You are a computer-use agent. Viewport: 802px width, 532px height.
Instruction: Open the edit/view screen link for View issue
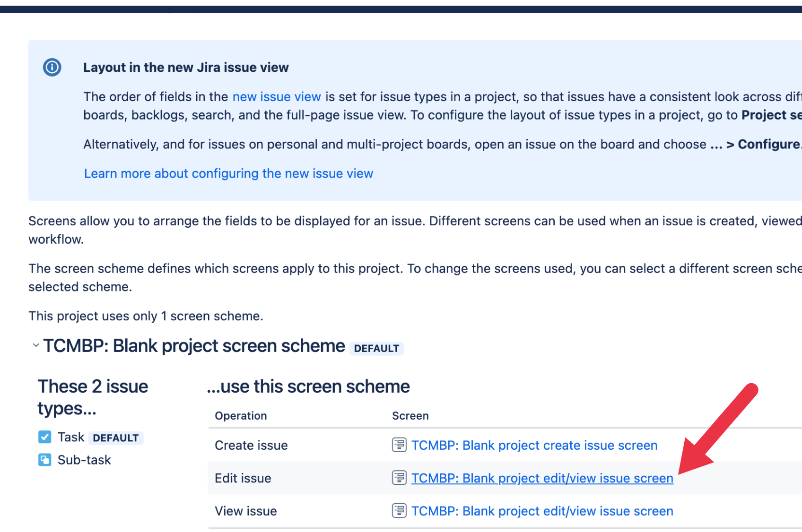coord(542,511)
